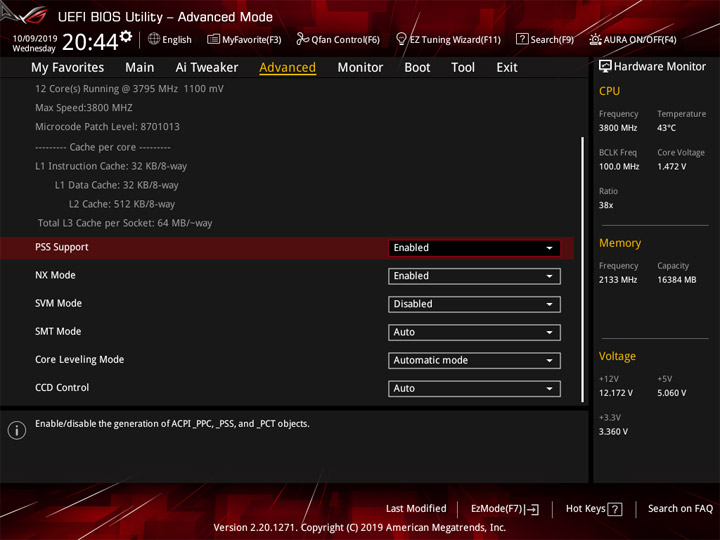Click CPU temperature value 43°C

(666, 128)
